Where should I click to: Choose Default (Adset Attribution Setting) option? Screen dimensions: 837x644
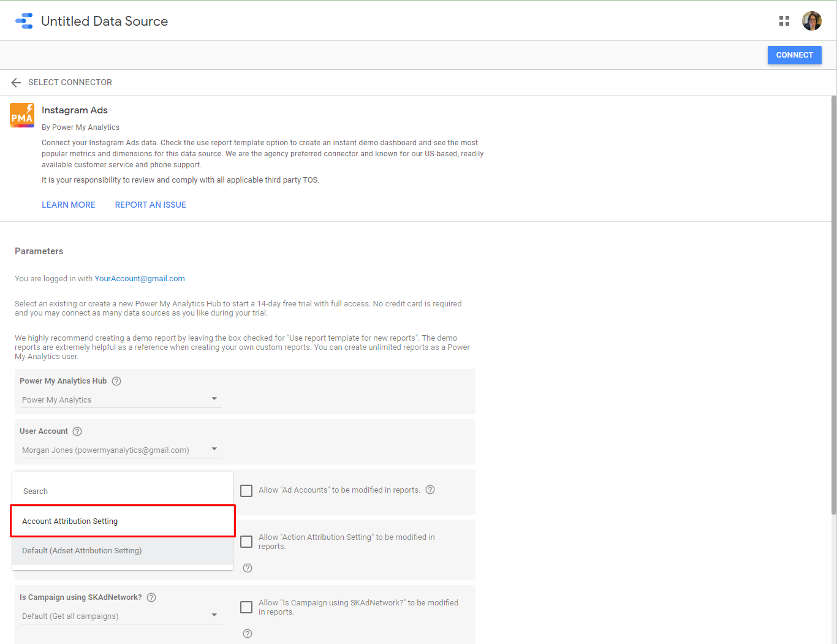[123, 550]
